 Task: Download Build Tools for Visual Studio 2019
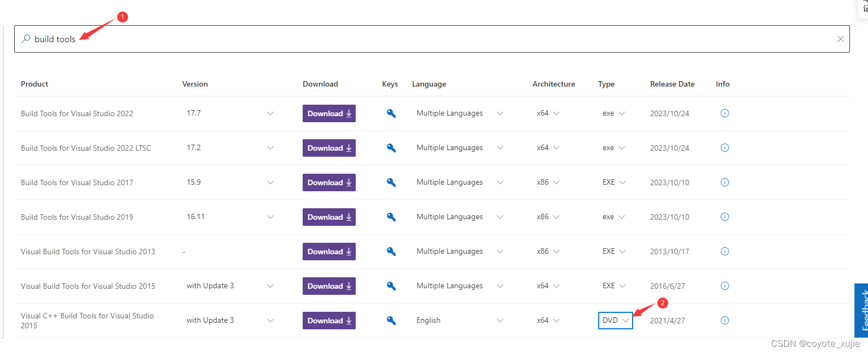(x=329, y=217)
